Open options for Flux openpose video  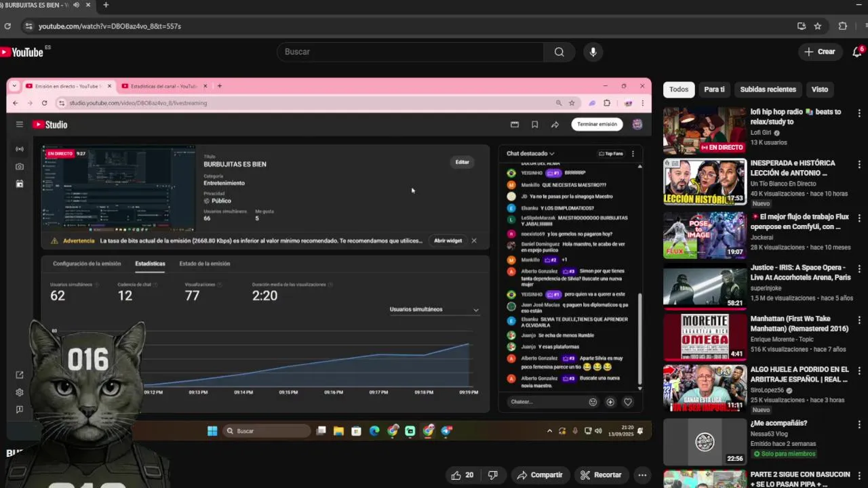(x=859, y=218)
